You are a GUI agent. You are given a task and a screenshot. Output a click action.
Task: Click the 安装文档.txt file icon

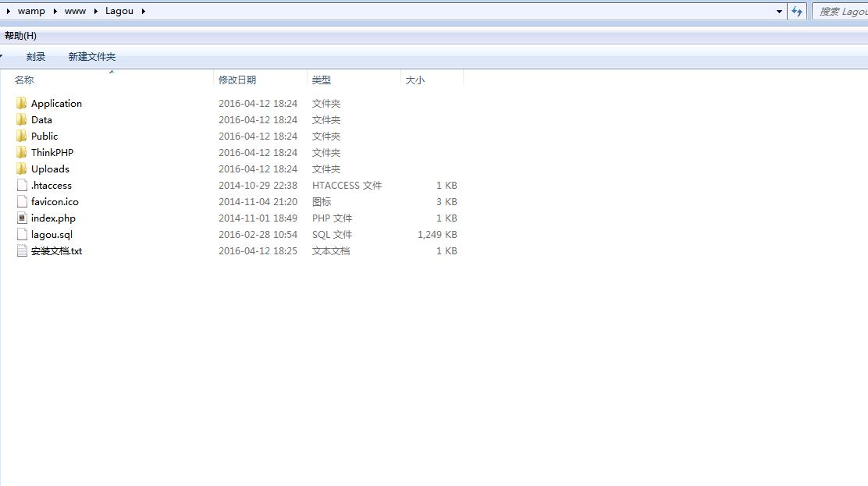pos(21,251)
